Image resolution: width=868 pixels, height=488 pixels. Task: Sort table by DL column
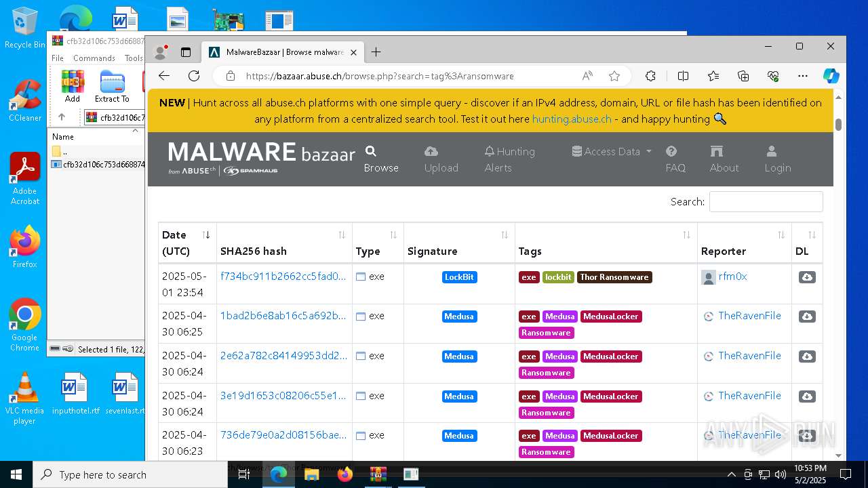pos(807,243)
